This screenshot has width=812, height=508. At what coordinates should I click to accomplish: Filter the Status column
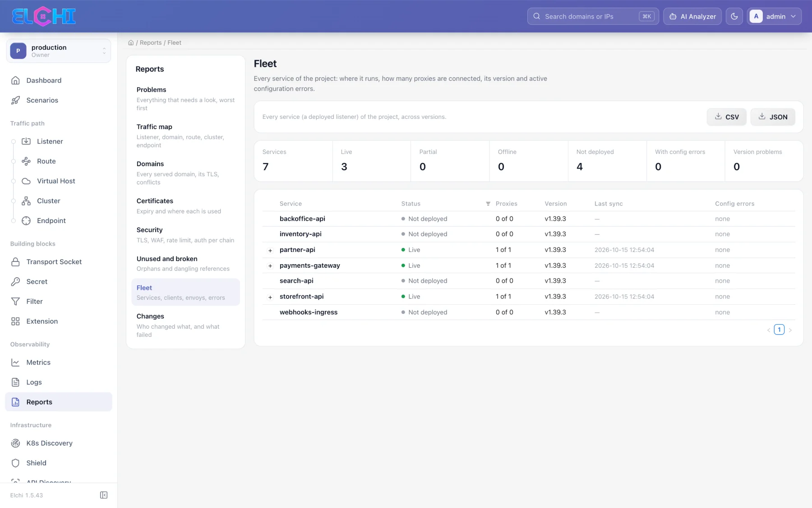click(488, 204)
